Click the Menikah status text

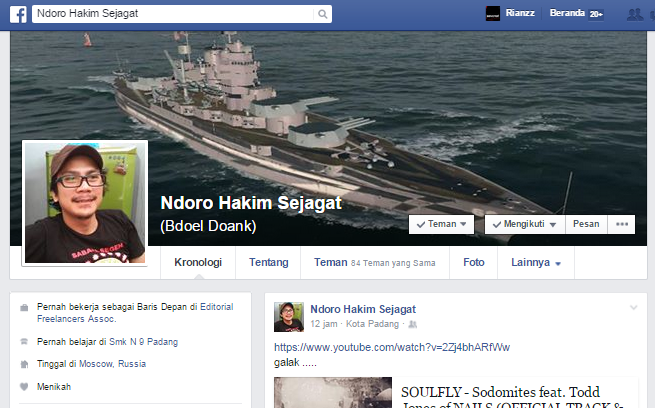[x=54, y=387]
